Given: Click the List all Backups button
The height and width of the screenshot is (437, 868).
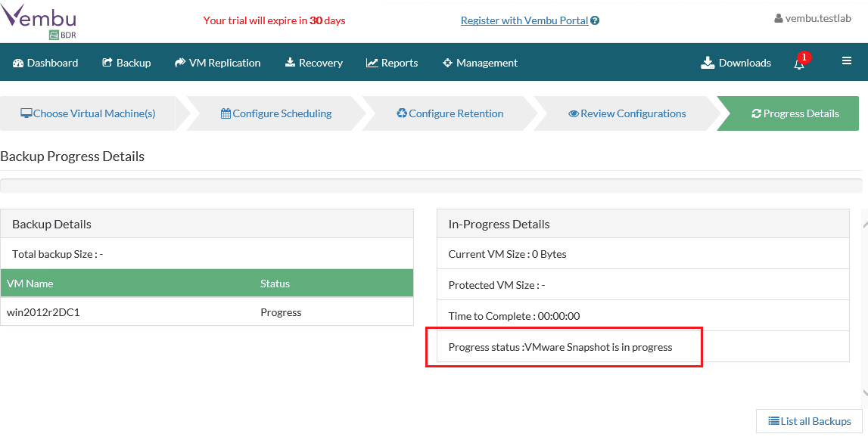Looking at the screenshot, I should [x=809, y=421].
